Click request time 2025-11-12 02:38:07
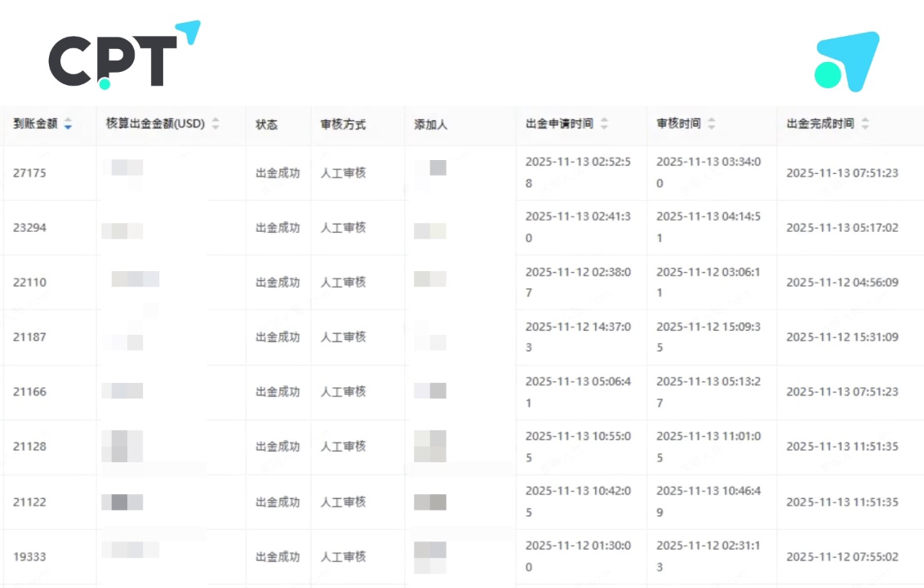 pos(578,282)
